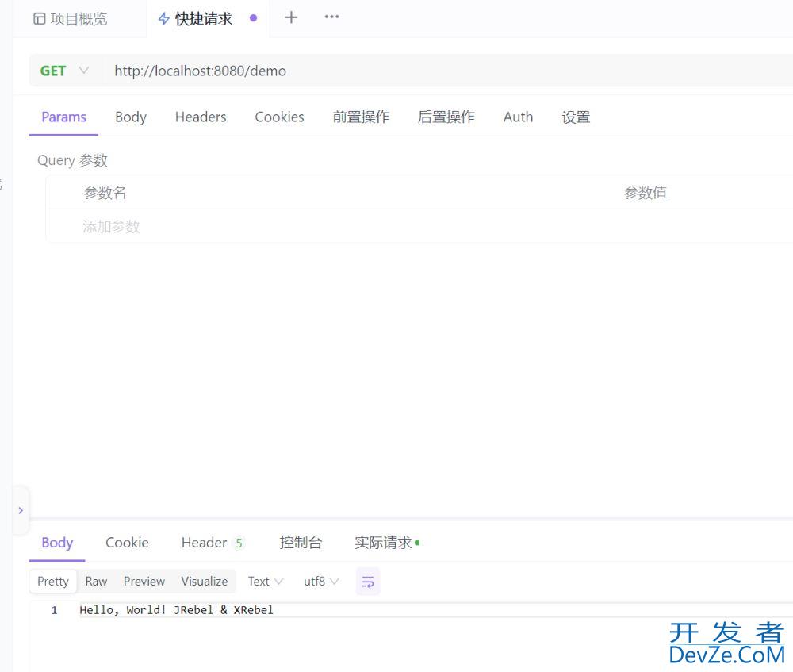Click the URL field with localhost:8080/demo
Image resolution: width=793 pixels, height=672 pixels.
(x=447, y=71)
